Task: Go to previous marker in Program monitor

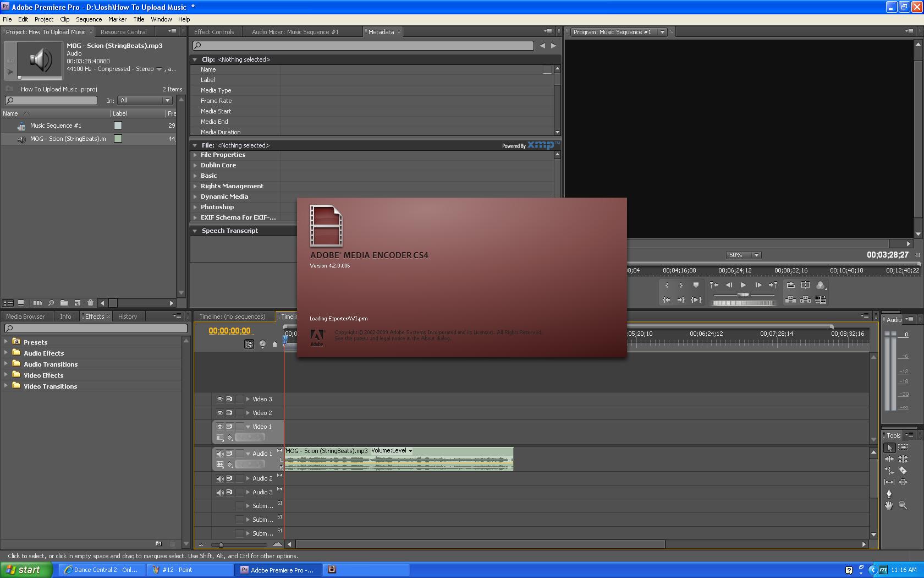Action: click(x=714, y=285)
